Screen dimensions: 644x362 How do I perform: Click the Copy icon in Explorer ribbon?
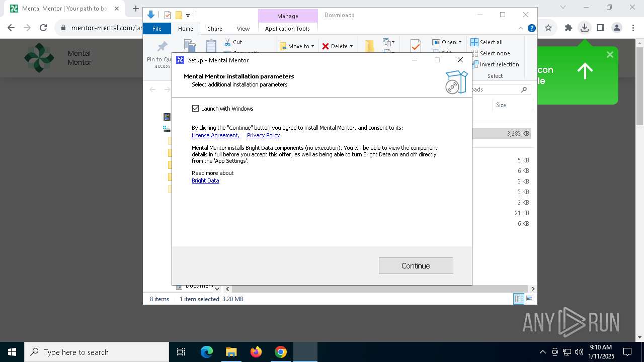(190, 46)
